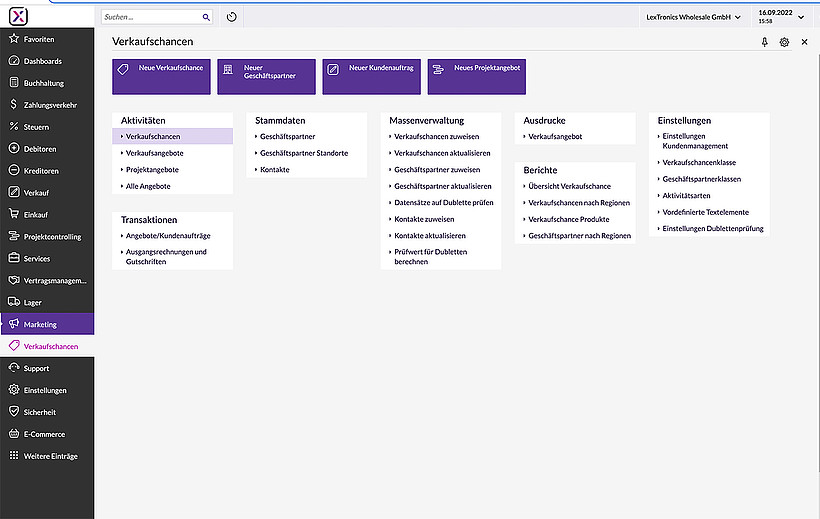Open Geschäftspartner aktualisieren link
820x519 pixels.
(x=443, y=186)
